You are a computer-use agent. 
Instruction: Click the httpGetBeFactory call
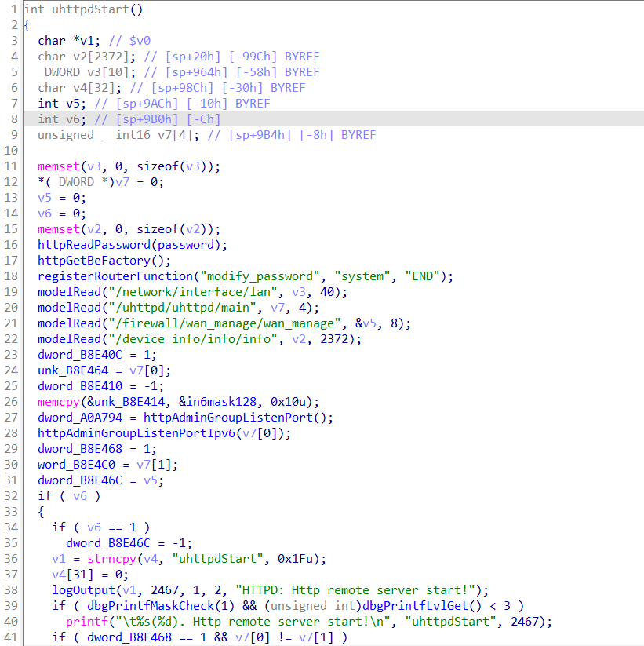point(94,261)
